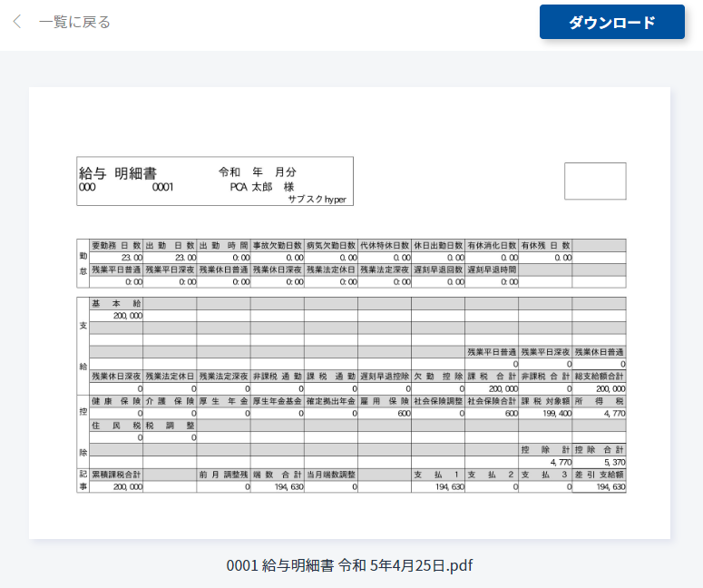The width and height of the screenshot is (703, 588).
Task: Click the 基本給 amount 200,000 cell
Action: pos(116,316)
